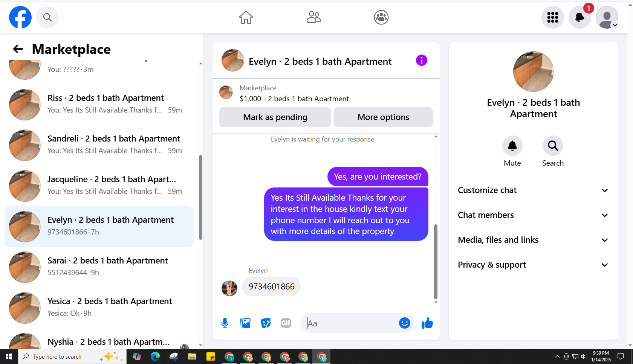Expand Customize chat section
Image resolution: width=633 pixels, height=364 pixels.
click(x=533, y=190)
